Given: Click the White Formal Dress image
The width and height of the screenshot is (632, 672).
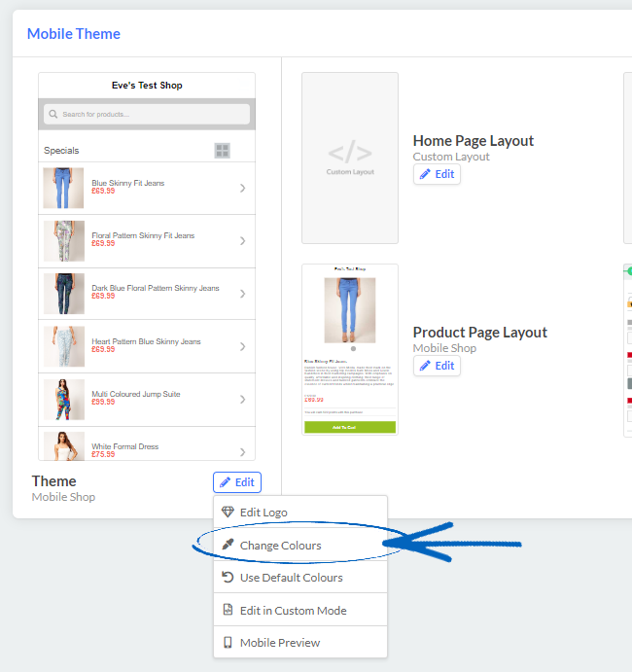Looking at the screenshot, I should tap(64, 446).
